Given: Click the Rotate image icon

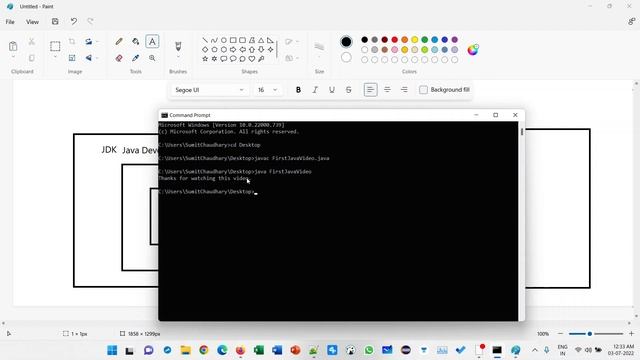Looking at the screenshot, I should 89,41.
